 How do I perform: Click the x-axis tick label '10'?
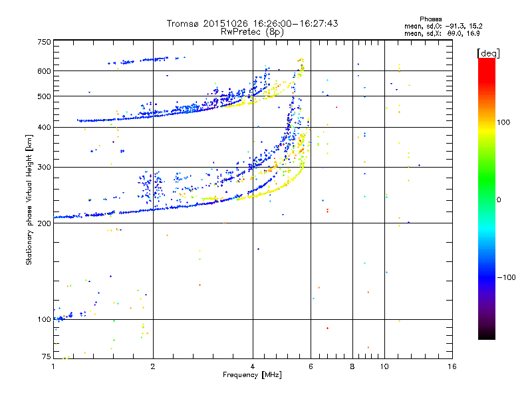(x=384, y=366)
